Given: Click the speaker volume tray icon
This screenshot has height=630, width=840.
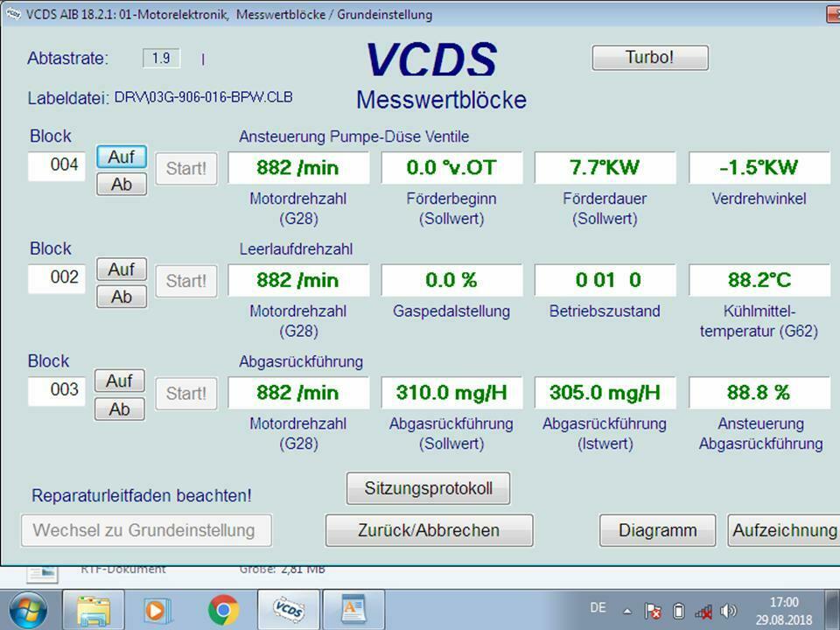Looking at the screenshot, I should (x=729, y=611).
